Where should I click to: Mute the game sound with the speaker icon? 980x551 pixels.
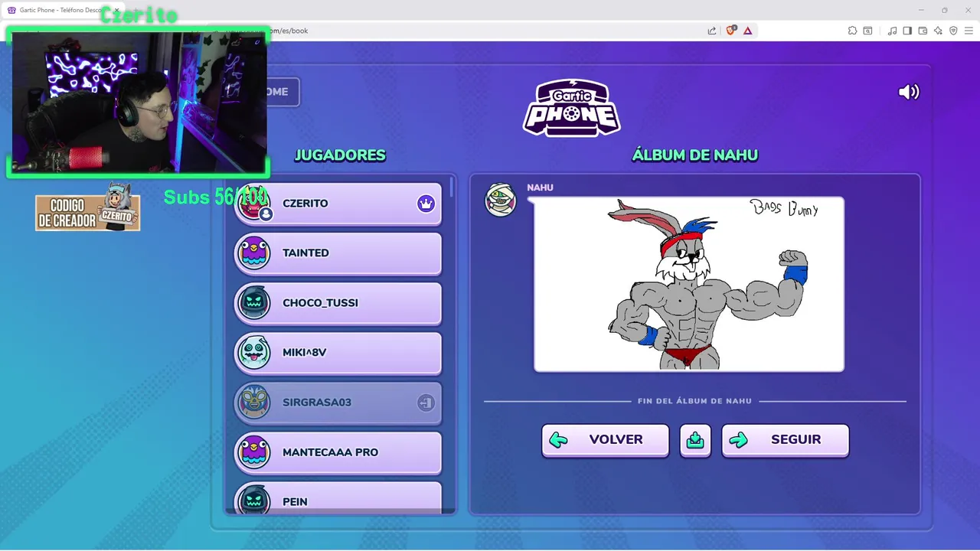point(909,92)
